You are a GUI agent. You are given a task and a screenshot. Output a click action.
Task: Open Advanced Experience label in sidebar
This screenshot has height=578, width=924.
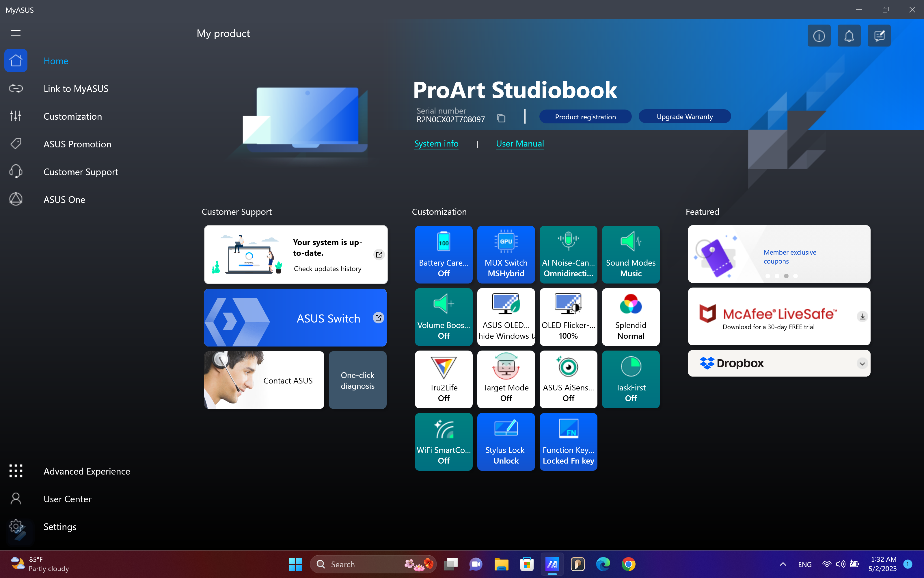coord(87,471)
